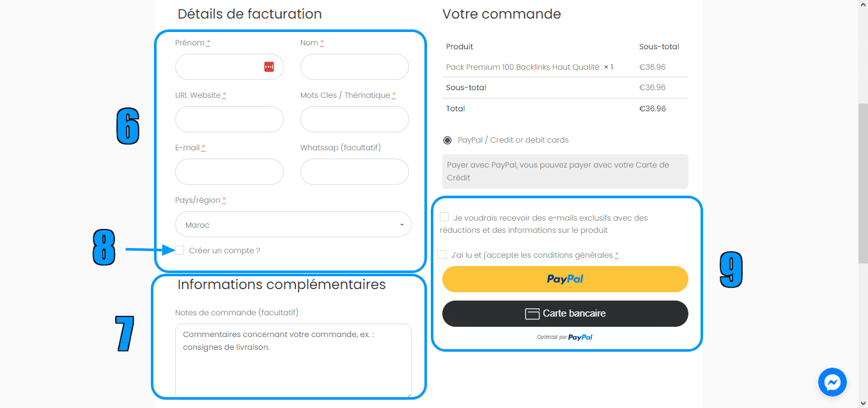The width and height of the screenshot is (868, 408).
Task: Click the card icon on Carte bancaire button
Action: [x=532, y=314]
